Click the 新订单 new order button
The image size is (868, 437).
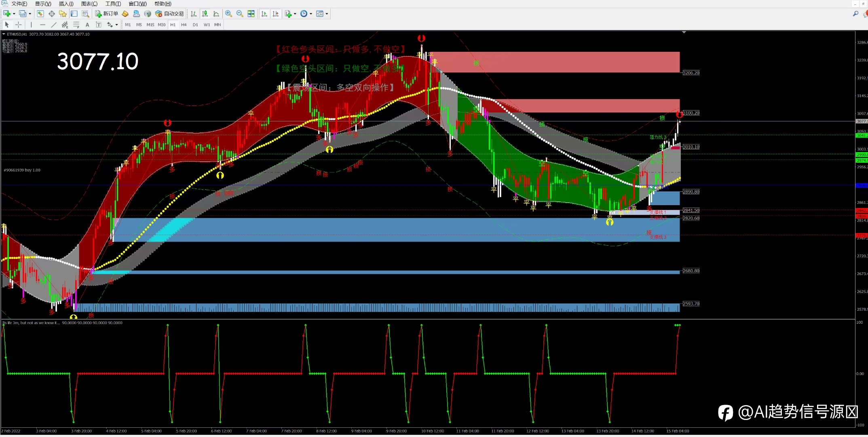[x=107, y=14]
